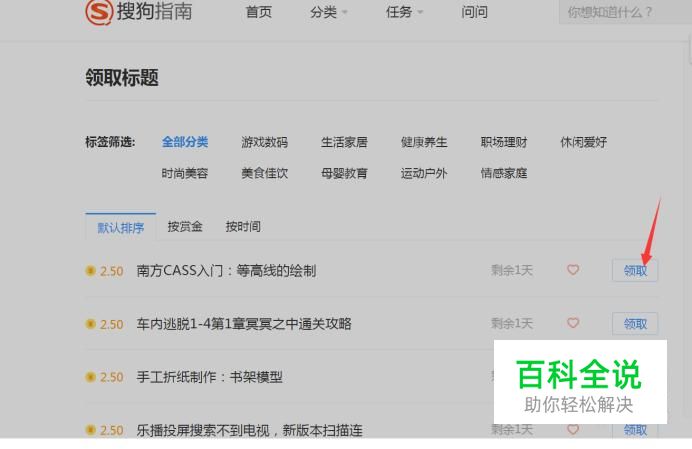Screen dimensions: 692x449
Task: Expand the 分类 dropdown menu
Action: point(328,12)
